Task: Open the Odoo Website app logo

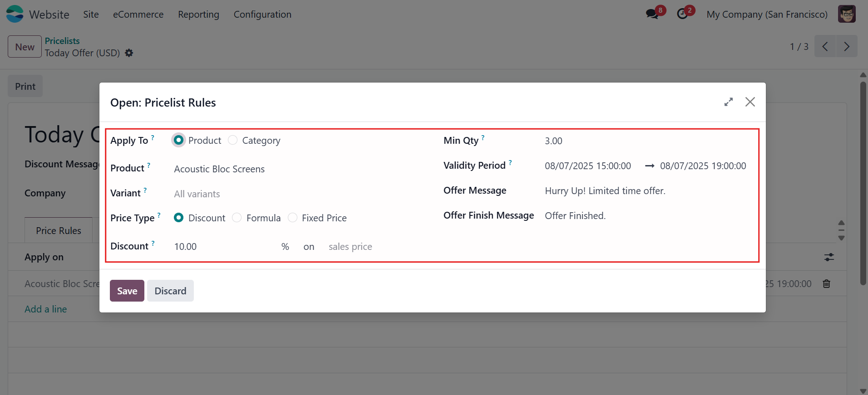Action: (15, 14)
